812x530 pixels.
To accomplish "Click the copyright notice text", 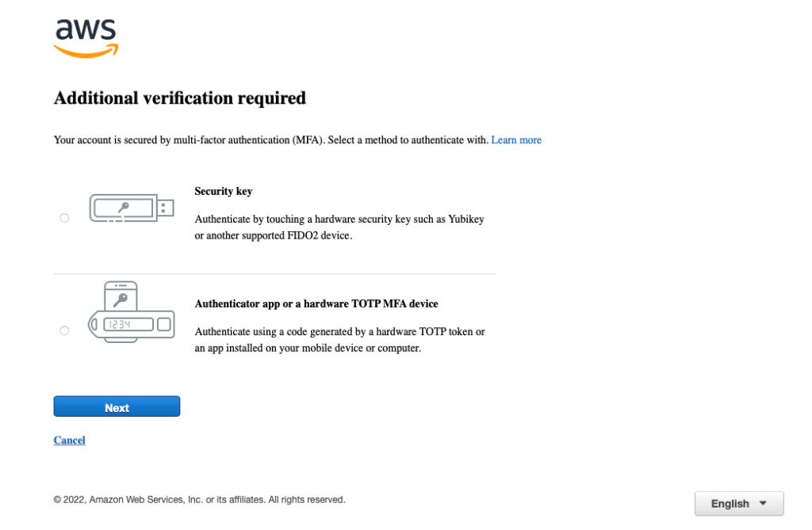I will (199, 499).
